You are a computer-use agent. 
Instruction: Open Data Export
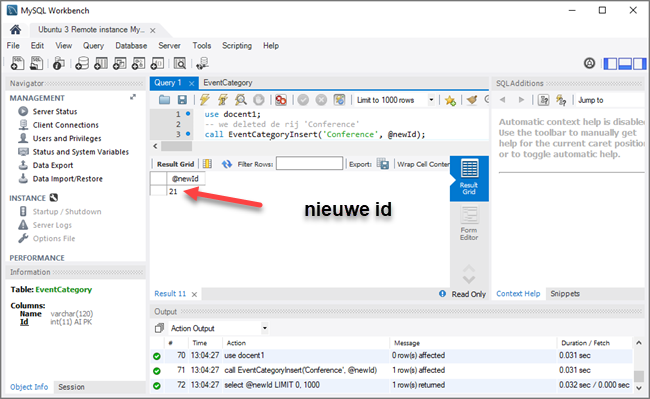[x=53, y=165]
